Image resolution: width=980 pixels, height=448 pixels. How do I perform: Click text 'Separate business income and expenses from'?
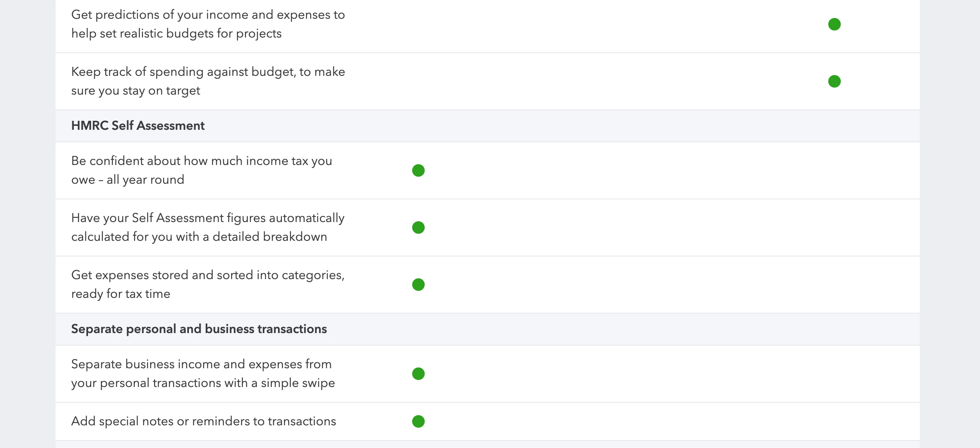click(201, 364)
